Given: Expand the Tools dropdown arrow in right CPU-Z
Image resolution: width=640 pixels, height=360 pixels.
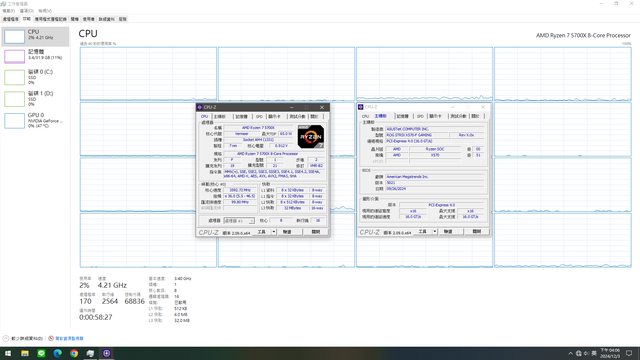Looking at the screenshot, I should [x=435, y=231].
